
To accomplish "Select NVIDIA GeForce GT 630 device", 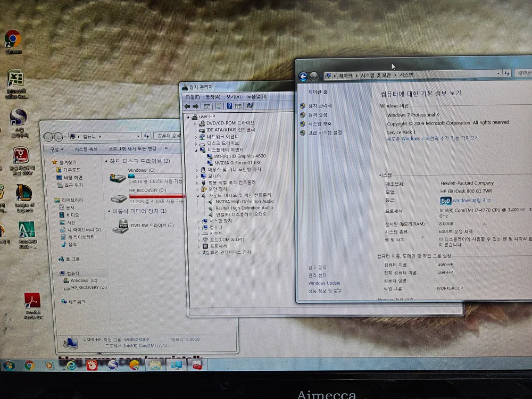I will [x=238, y=163].
